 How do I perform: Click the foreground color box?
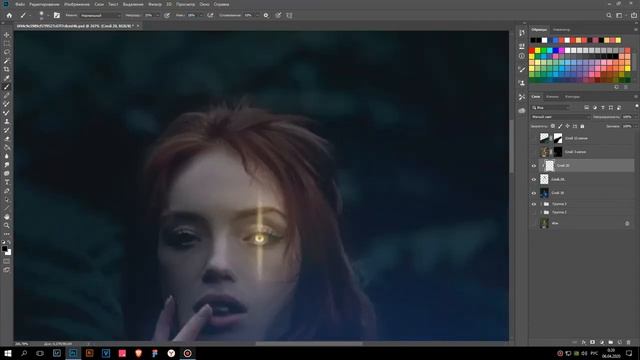[x=4, y=248]
